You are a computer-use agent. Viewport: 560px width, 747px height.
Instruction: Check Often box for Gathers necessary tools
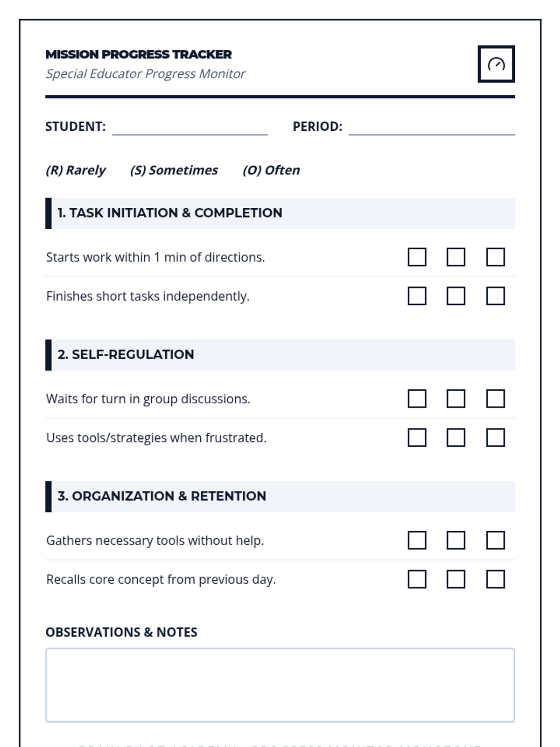tap(495, 540)
